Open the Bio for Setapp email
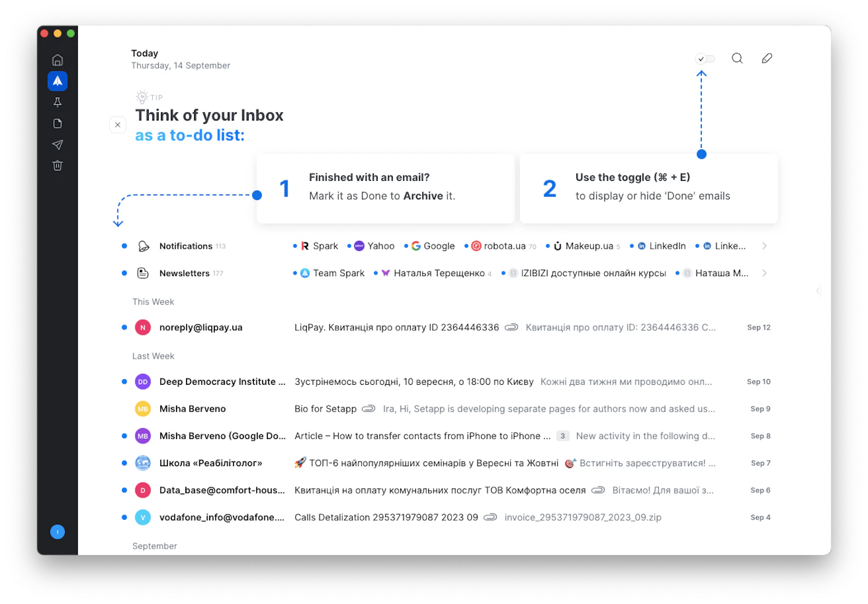The image size is (868, 604). click(445, 409)
